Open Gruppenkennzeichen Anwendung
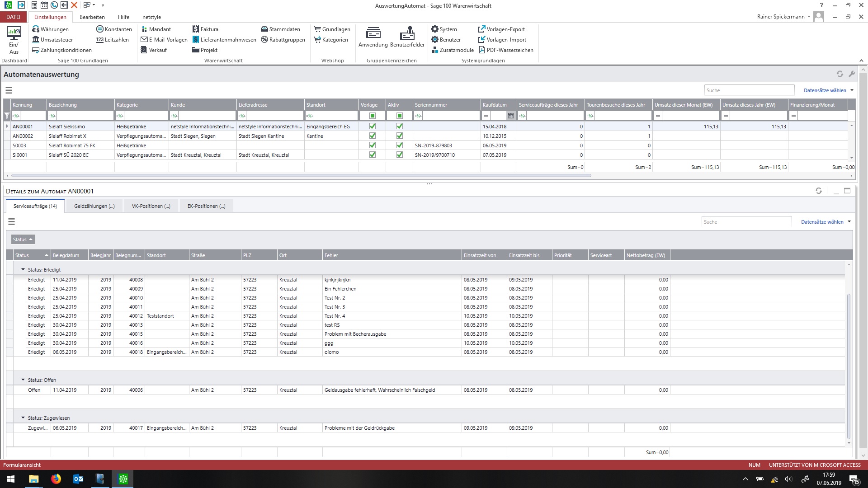This screenshot has height=488, width=868. (x=373, y=37)
